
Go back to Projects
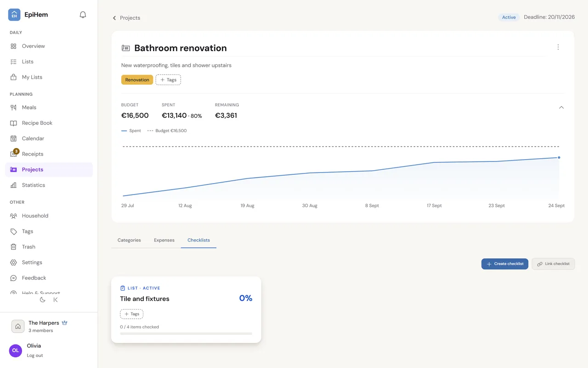tap(126, 18)
